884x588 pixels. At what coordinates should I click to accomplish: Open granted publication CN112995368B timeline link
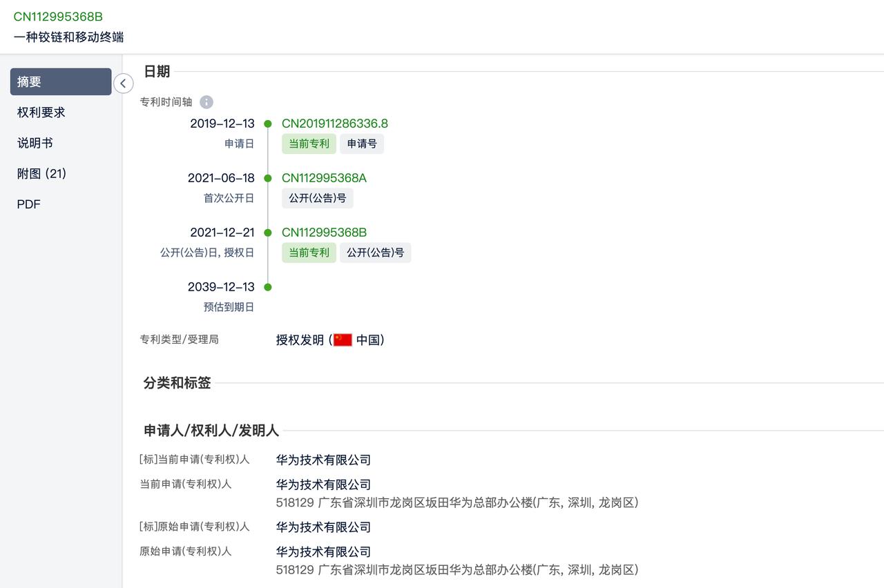point(324,233)
